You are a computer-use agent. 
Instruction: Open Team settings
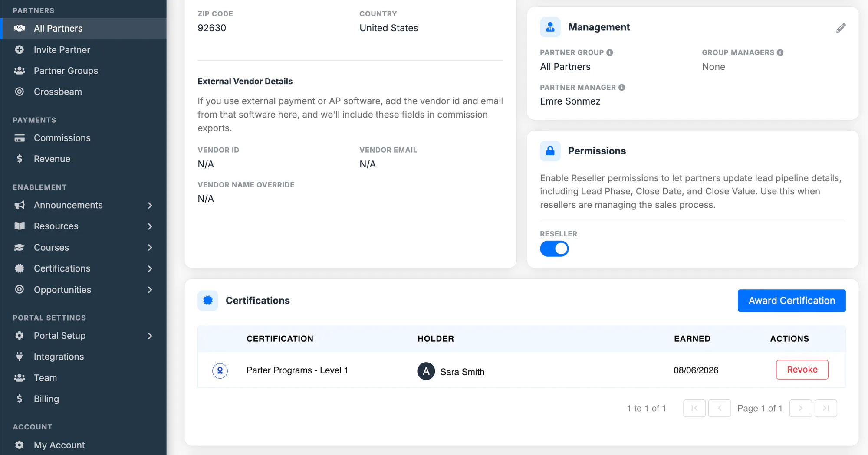[x=83, y=378]
